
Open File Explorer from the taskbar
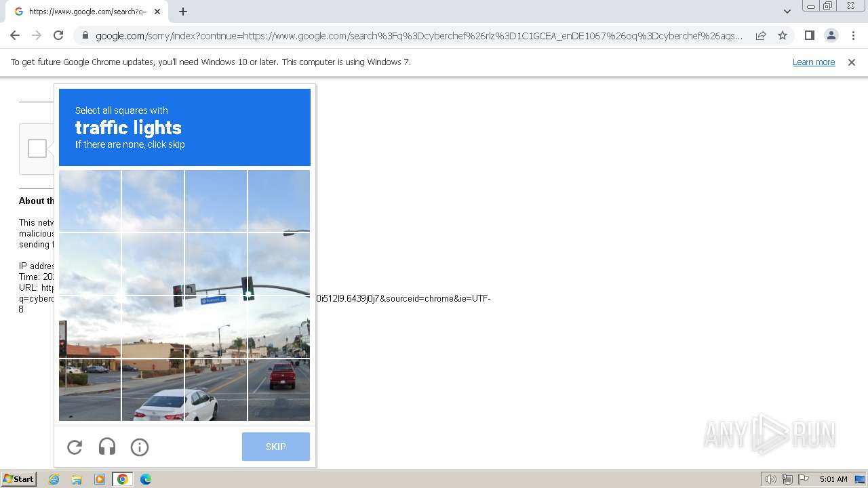[x=77, y=479]
